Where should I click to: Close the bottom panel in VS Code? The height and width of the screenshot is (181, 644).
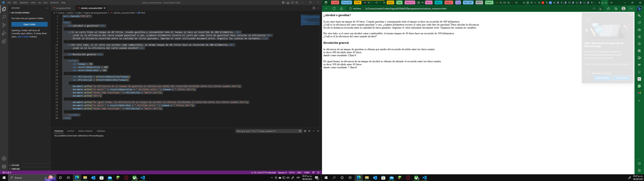click(x=318, y=131)
